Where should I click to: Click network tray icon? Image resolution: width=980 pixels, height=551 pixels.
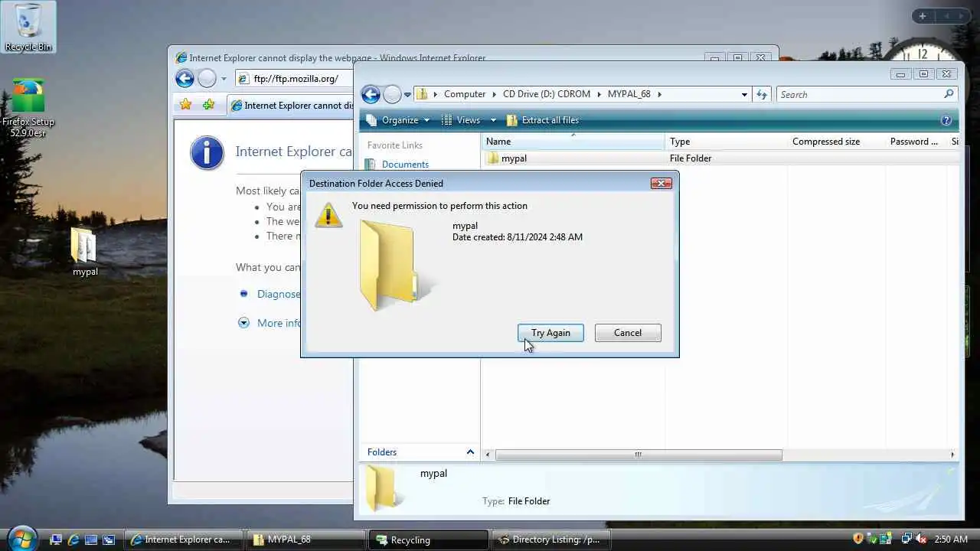(x=906, y=539)
